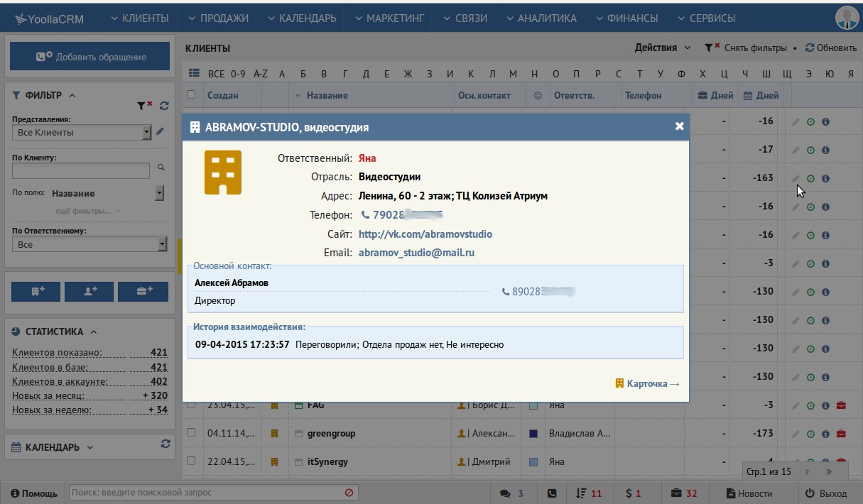Click the magnifier icon next to По Клиенту
863x504 pixels.
(x=161, y=168)
